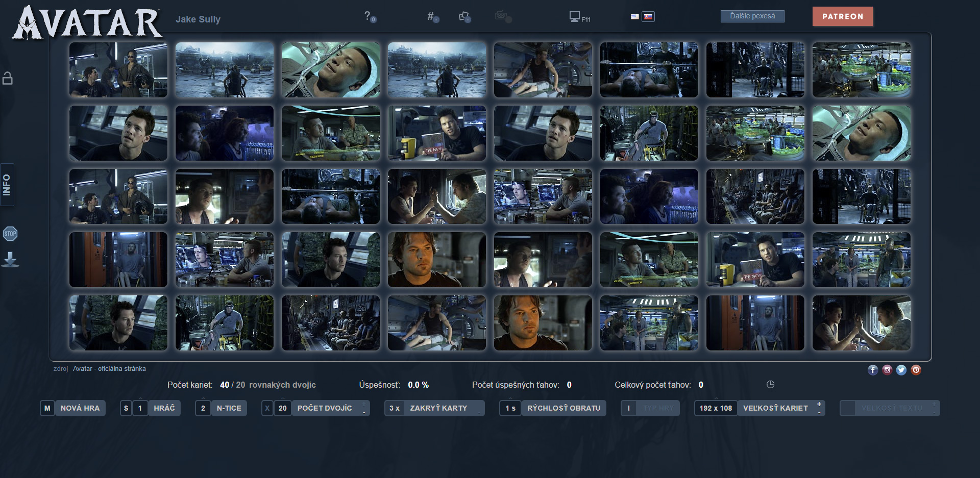Click the RÝCHLOSŤ OBRATU button
Viewport: 980px width, 478px height.
pyautogui.click(x=563, y=408)
